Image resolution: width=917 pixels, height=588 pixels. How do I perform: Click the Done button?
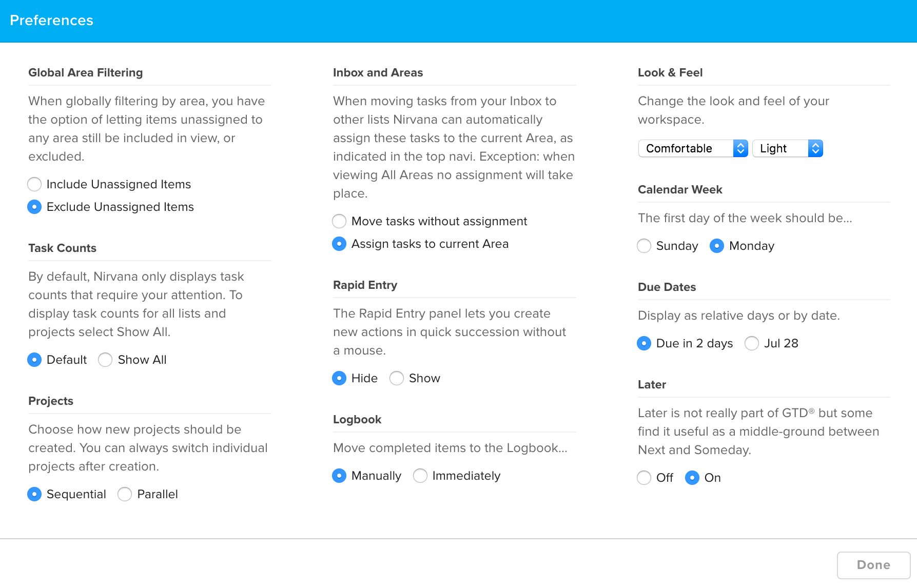point(873,565)
